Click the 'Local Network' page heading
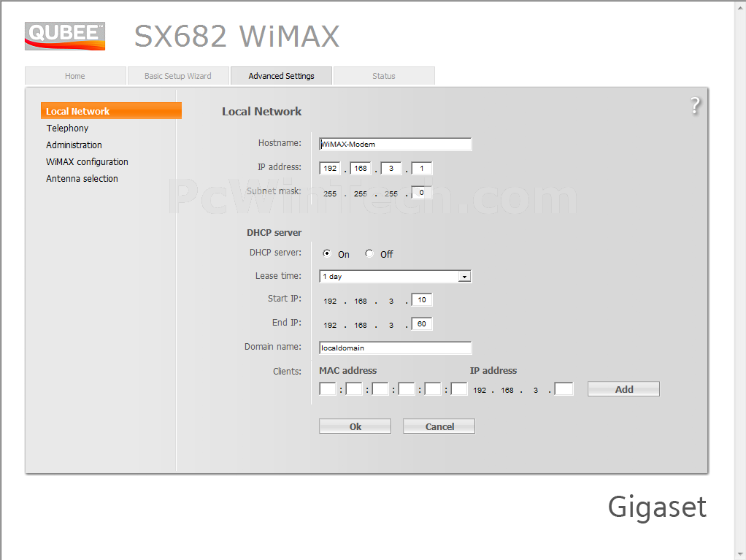 click(261, 111)
